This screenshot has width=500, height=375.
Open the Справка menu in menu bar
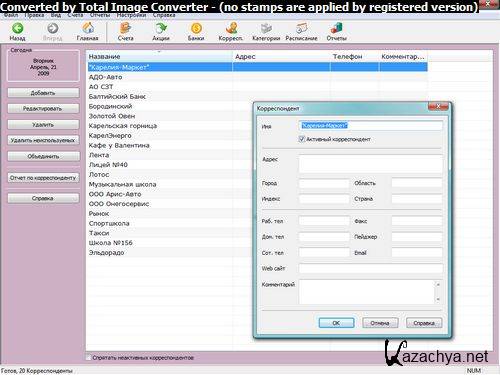164,15
